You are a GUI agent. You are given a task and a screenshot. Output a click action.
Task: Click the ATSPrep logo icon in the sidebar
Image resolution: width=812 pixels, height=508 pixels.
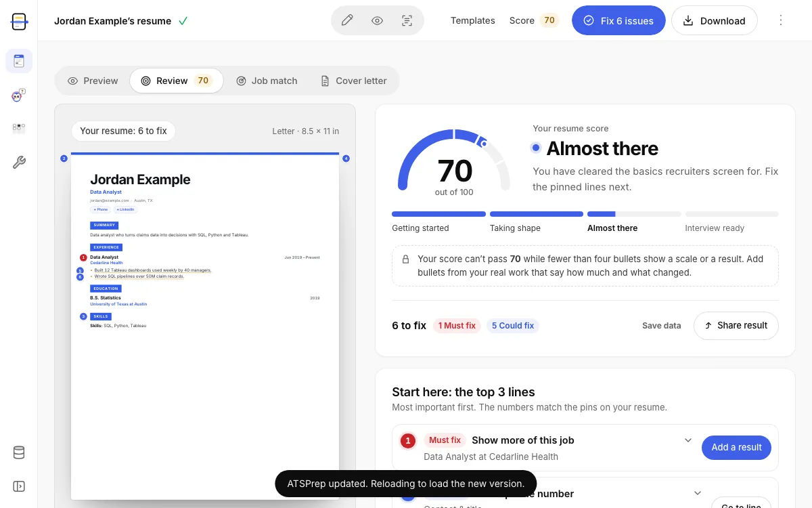pyautogui.click(x=19, y=21)
